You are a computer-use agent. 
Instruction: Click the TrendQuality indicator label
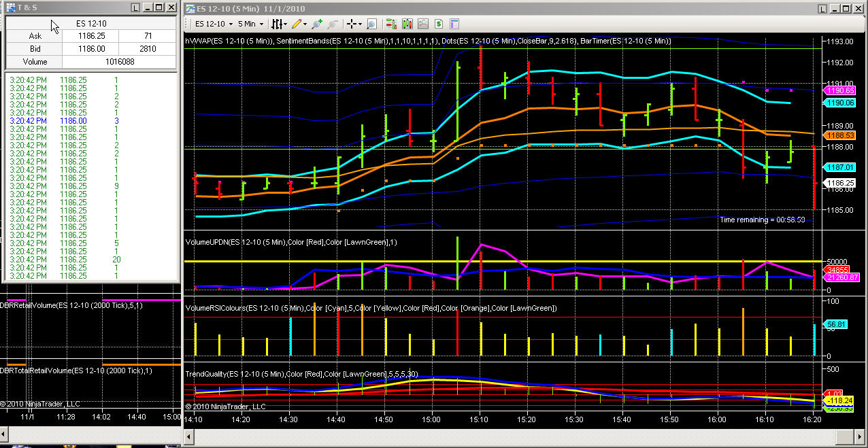[301, 374]
